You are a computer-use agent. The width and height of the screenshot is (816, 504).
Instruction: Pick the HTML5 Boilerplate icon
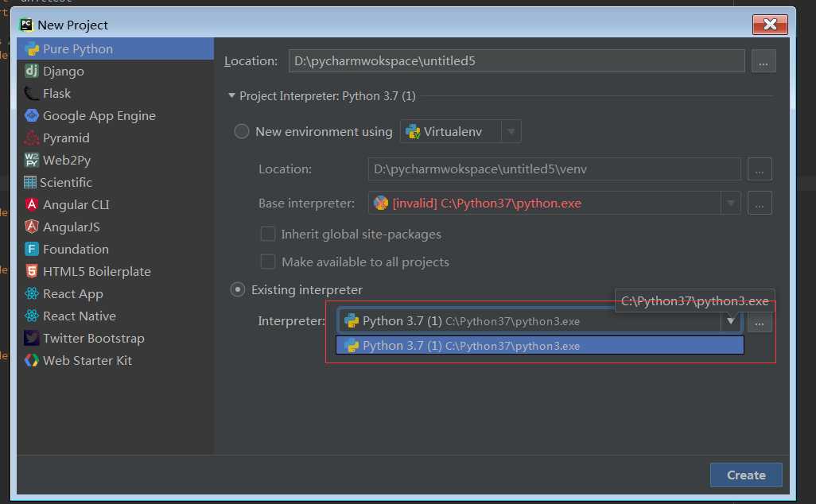[x=31, y=271]
